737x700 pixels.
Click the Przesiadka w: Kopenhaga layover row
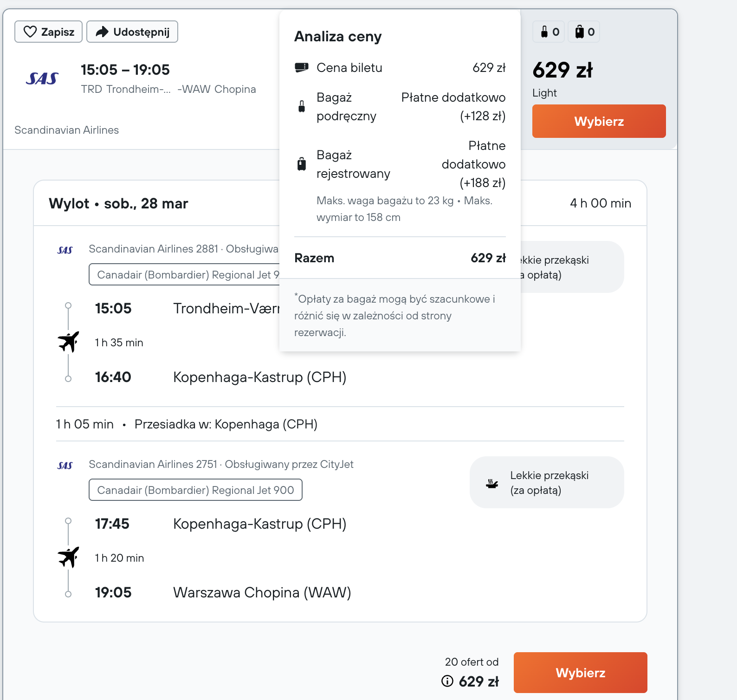coord(226,424)
